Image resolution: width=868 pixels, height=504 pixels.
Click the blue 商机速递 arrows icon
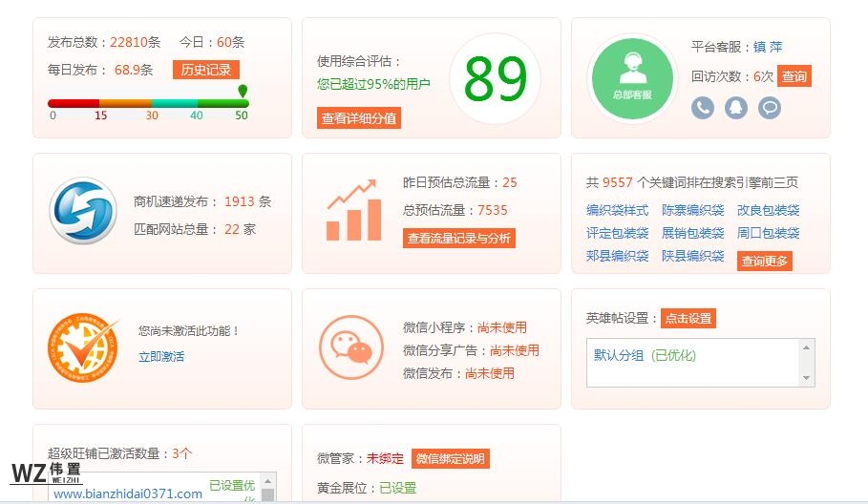82,214
